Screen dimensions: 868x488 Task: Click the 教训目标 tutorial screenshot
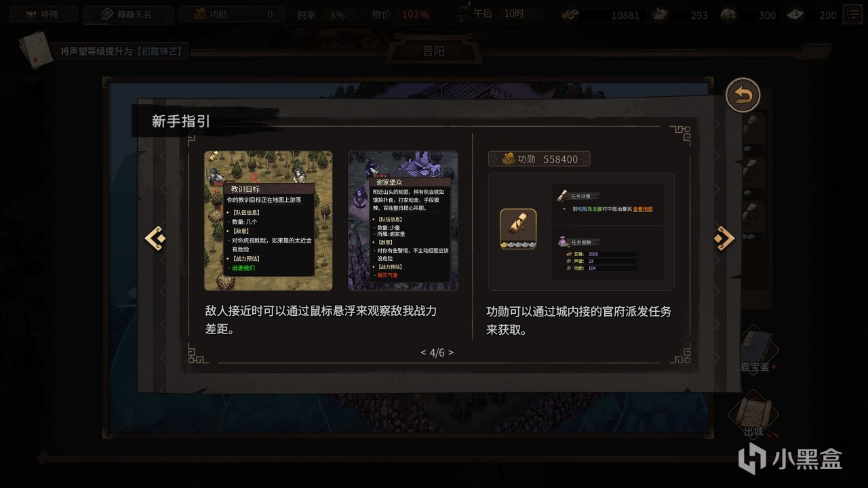point(269,220)
